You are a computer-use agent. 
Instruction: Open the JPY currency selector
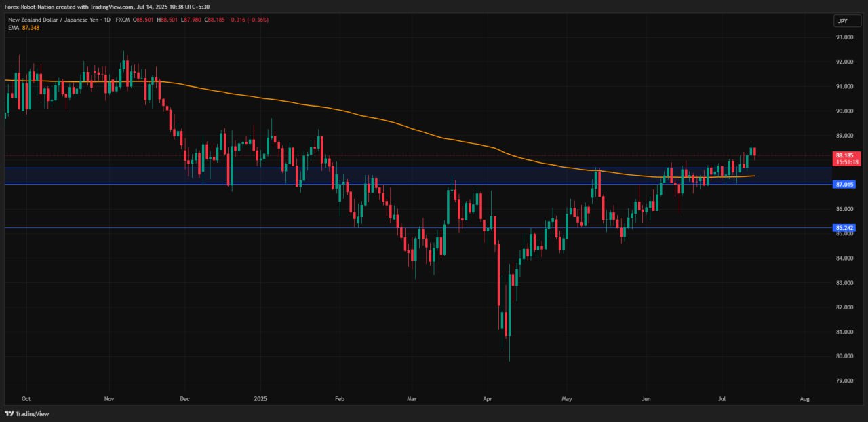pos(847,21)
